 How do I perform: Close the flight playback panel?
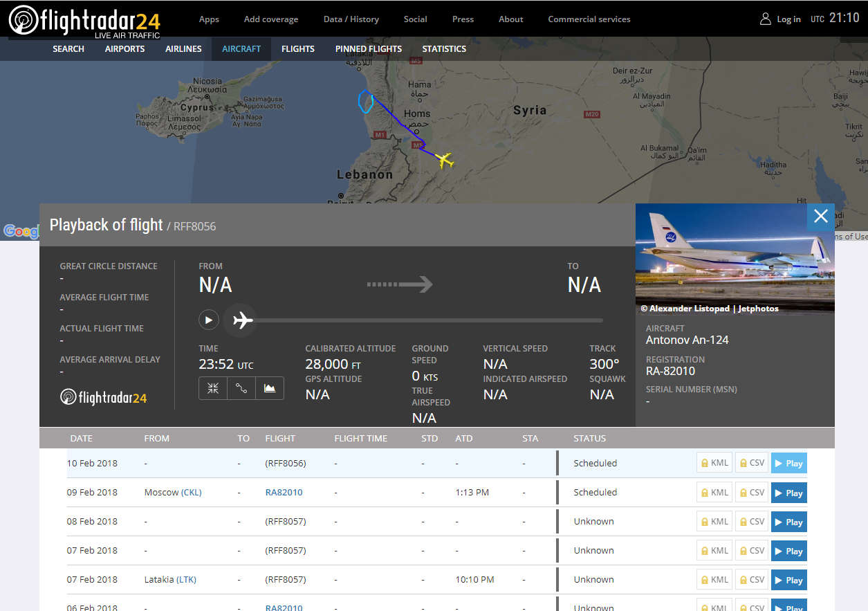(821, 217)
